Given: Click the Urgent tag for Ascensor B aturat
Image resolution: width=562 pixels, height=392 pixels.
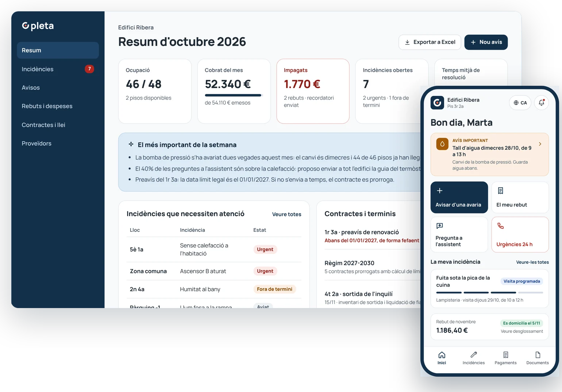Looking at the screenshot, I should click(265, 271).
